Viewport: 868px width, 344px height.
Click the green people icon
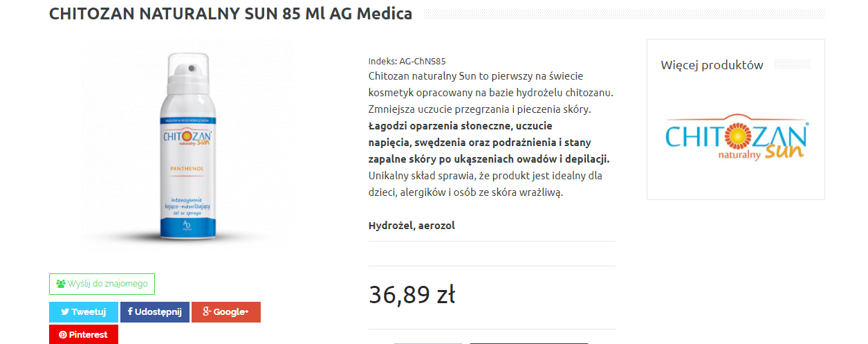point(61,284)
